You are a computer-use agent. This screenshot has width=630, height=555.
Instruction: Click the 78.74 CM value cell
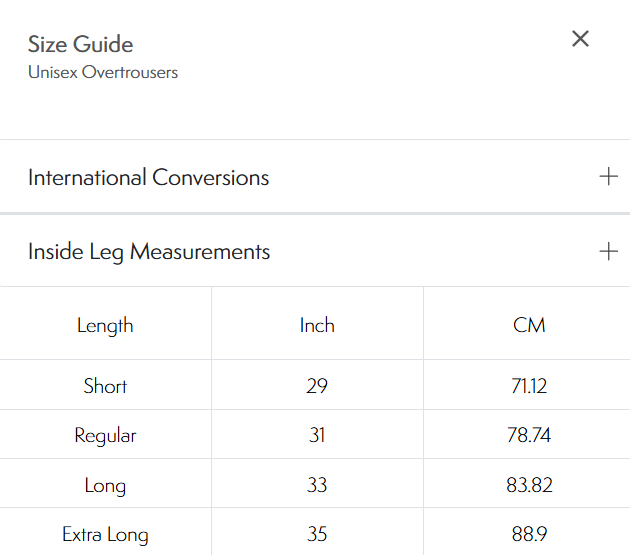(x=528, y=435)
